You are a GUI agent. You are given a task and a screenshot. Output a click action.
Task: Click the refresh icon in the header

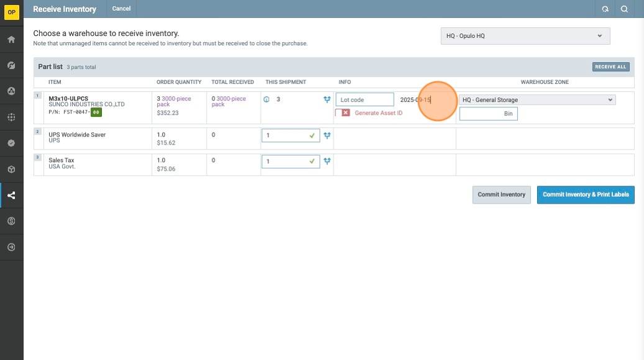point(605,9)
